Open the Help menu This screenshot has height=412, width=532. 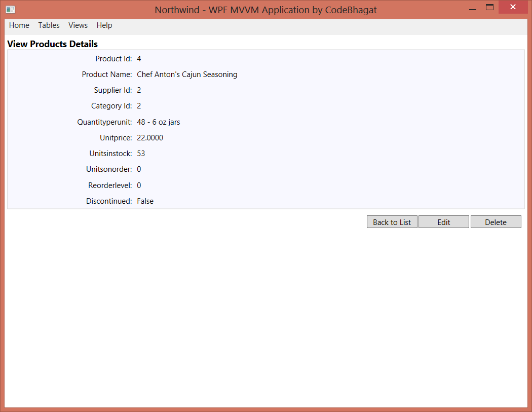pyautogui.click(x=104, y=25)
